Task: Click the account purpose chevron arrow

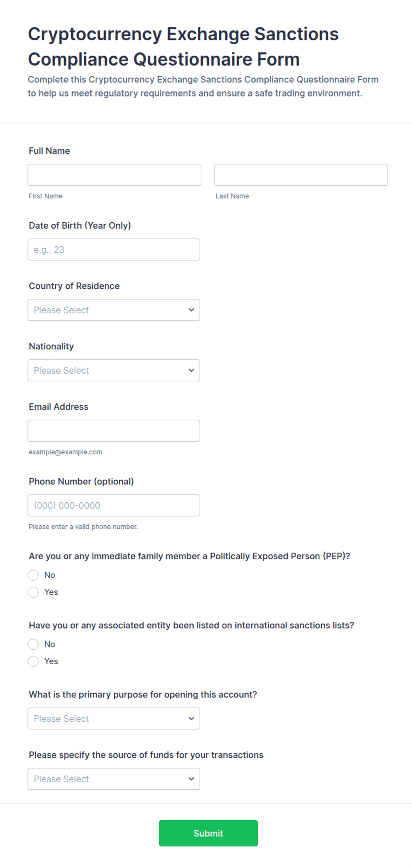Action: tap(191, 719)
